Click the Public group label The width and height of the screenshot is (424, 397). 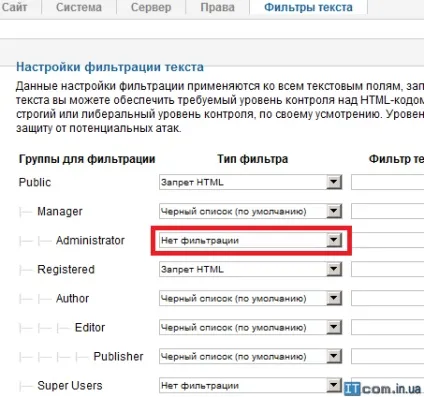pyautogui.click(x=35, y=182)
